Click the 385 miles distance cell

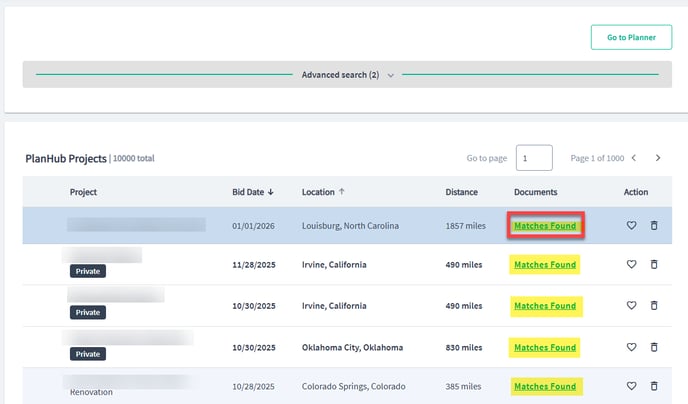pyautogui.click(x=463, y=386)
